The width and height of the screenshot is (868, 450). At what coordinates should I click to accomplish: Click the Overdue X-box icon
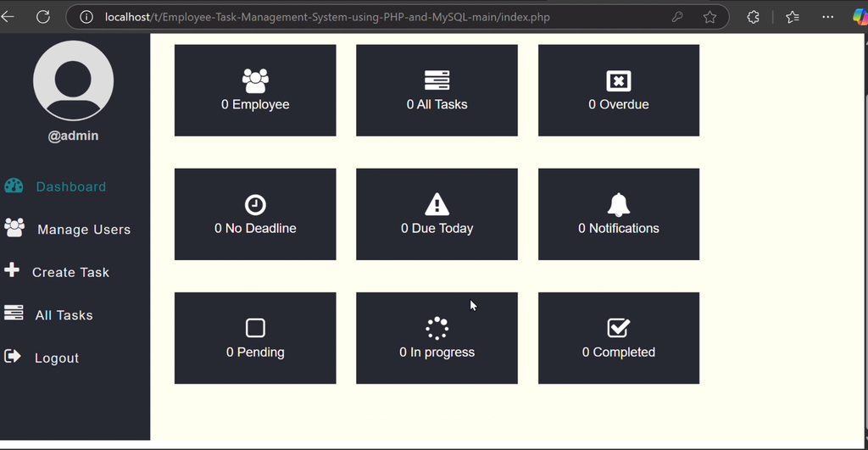point(618,81)
